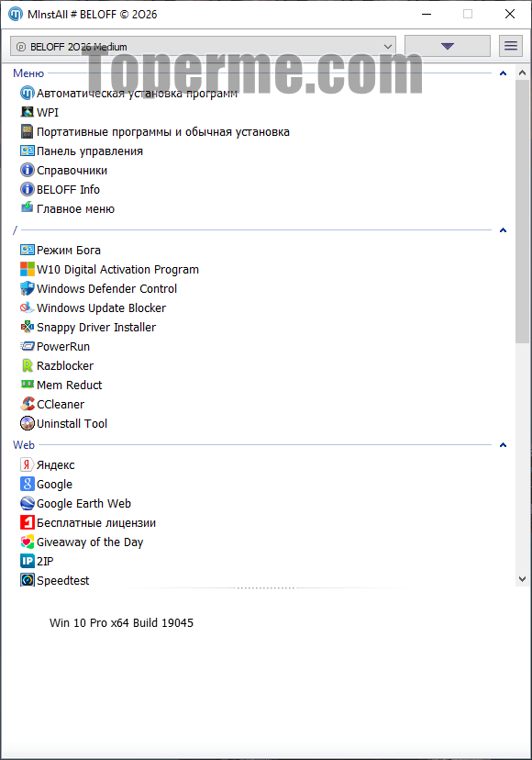Click the Snappy Driver Installer icon
This screenshot has width=532, height=760.
(x=28, y=327)
